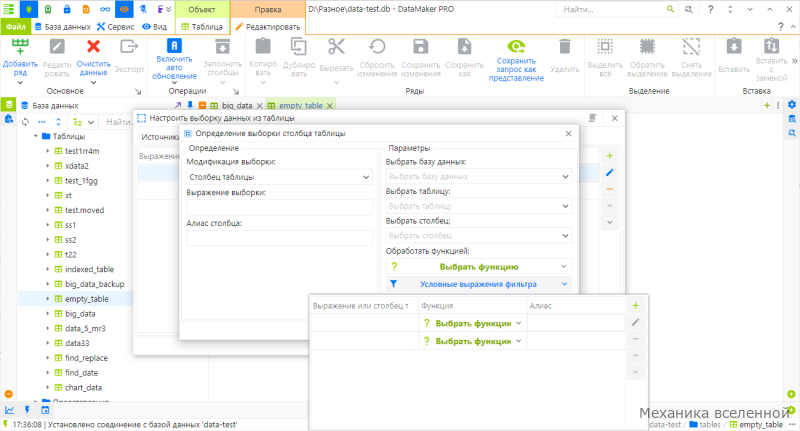This screenshot has height=431, width=800.
Task: Click the Найти search field in title bar
Action: point(612,9)
